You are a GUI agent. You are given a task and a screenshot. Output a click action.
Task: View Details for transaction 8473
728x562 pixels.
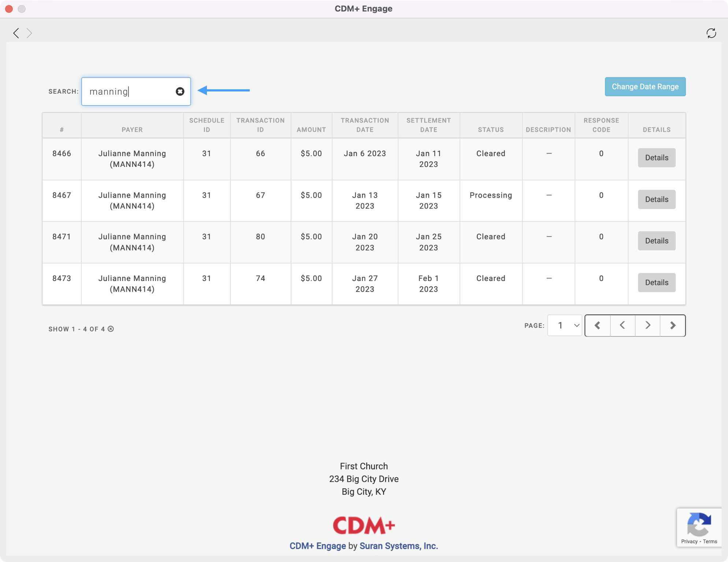(656, 282)
